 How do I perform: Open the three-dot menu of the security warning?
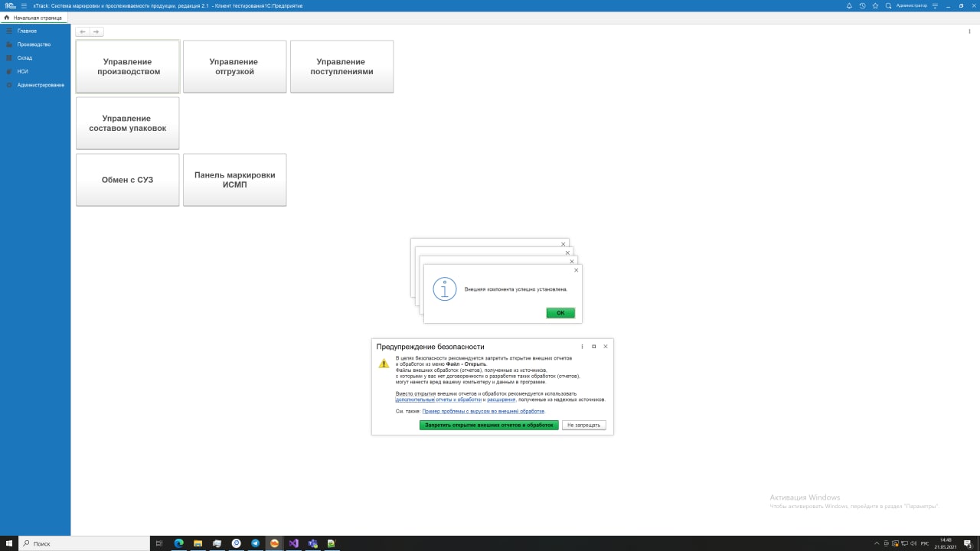(x=583, y=347)
